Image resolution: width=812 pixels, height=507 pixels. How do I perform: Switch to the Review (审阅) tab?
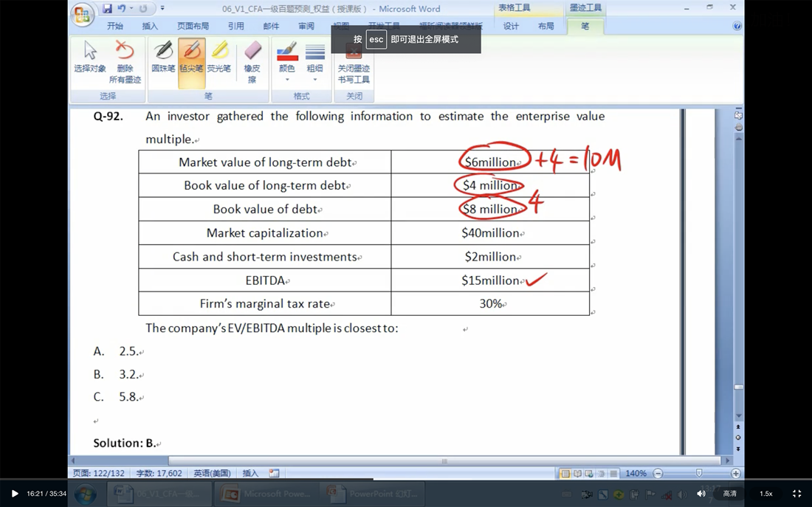coord(306,26)
